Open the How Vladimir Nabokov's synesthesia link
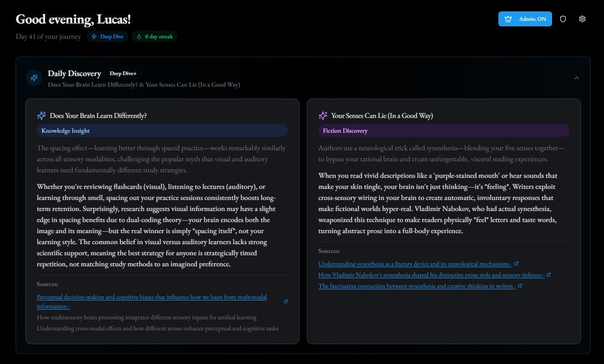The height and width of the screenshot is (364, 604). [431, 275]
